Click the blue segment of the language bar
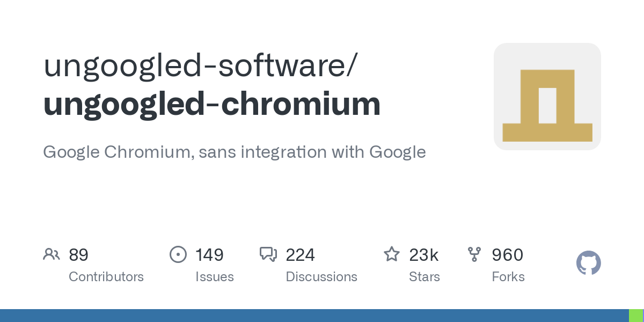 tap(314, 316)
